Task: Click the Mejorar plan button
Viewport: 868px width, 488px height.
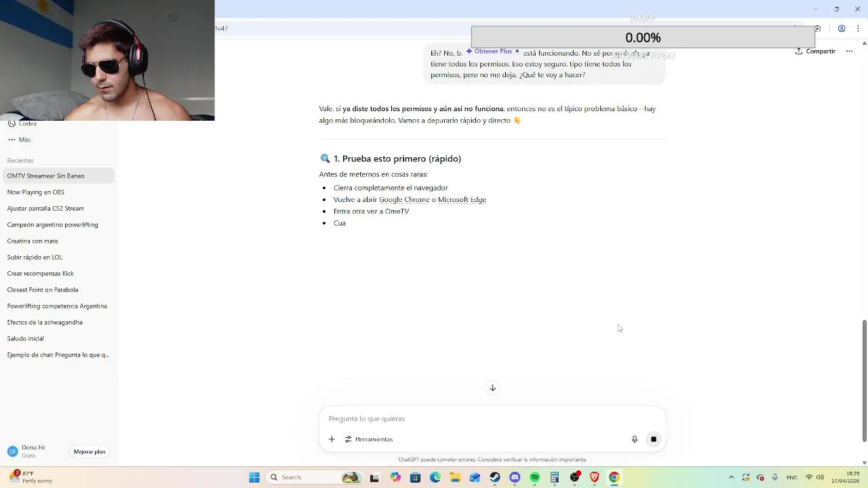Action: point(90,451)
